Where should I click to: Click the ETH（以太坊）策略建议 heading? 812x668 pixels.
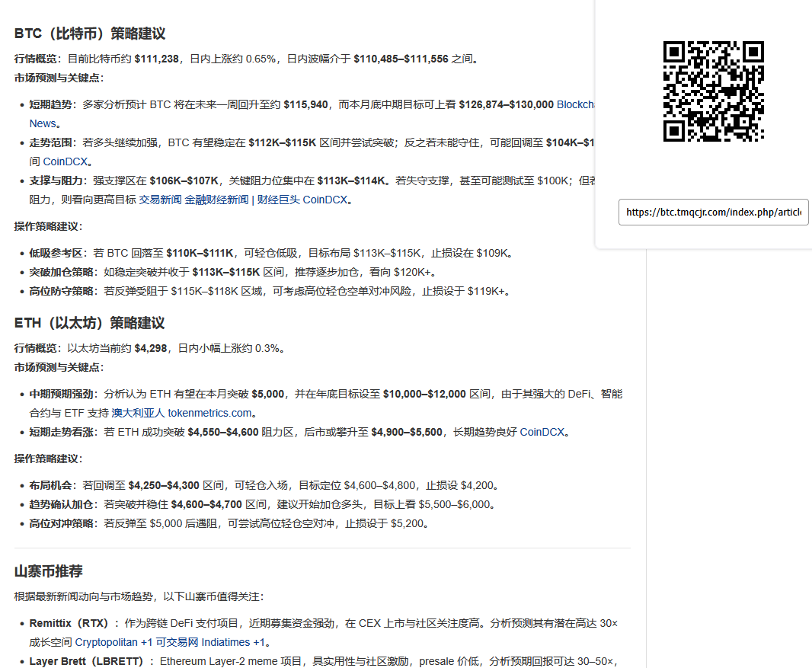pyautogui.click(x=90, y=323)
